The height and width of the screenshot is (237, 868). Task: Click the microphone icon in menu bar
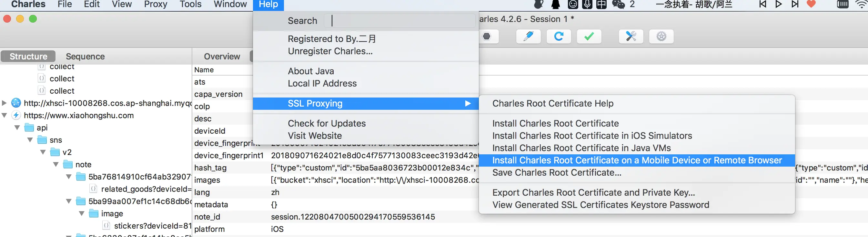coord(587,4)
